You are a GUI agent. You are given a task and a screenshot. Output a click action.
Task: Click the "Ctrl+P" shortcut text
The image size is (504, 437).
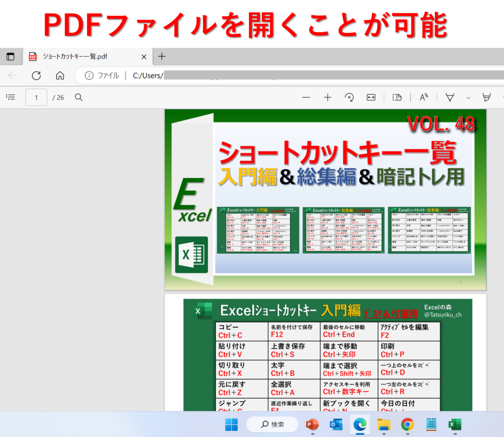(x=393, y=354)
